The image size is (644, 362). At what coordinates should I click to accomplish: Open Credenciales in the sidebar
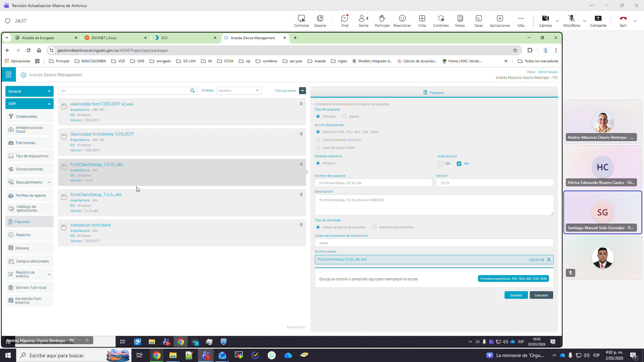click(30, 117)
